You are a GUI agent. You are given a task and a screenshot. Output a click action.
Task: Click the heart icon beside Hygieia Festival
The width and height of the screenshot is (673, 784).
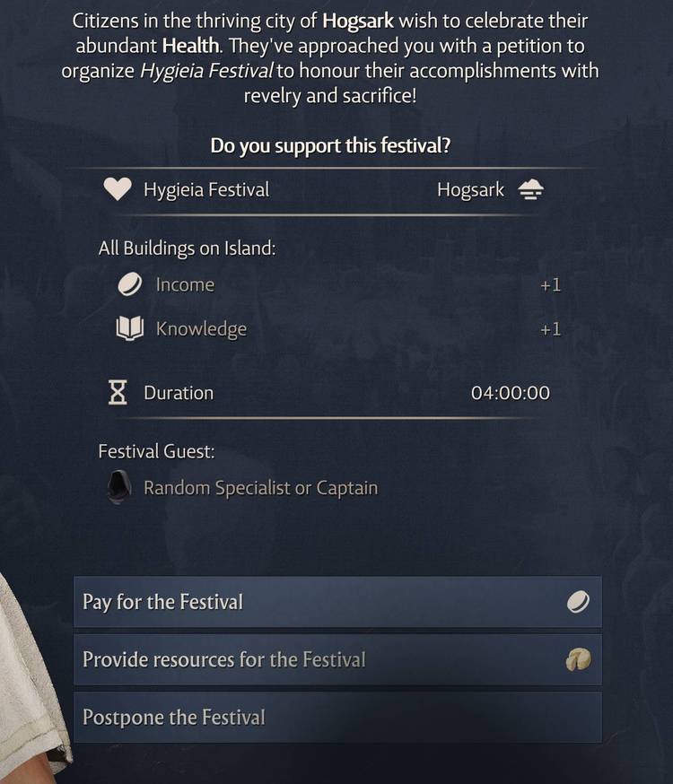(x=118, y=189)
